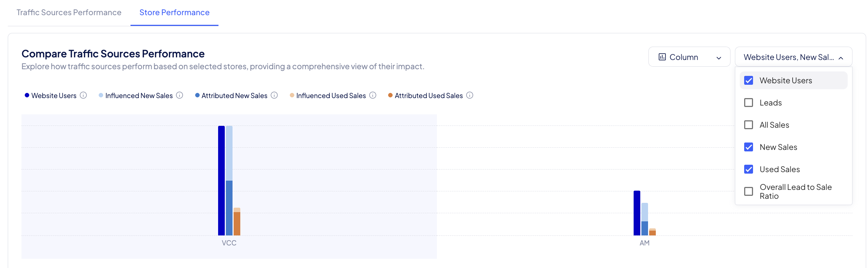This screenshot has height=268, width=868.
Task: Click info icon next to Influenced Used Sales
Action: (x=373, y=96)
